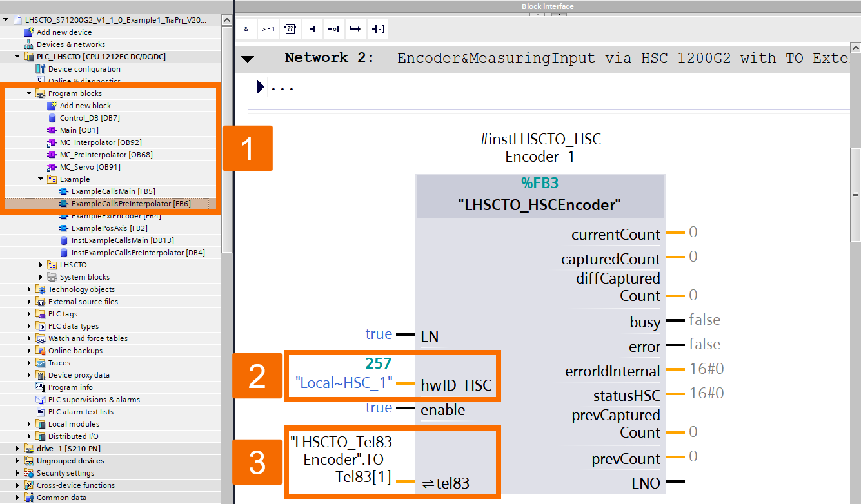Collapse the PLC_LHSCTO device node

pos(17,57)
